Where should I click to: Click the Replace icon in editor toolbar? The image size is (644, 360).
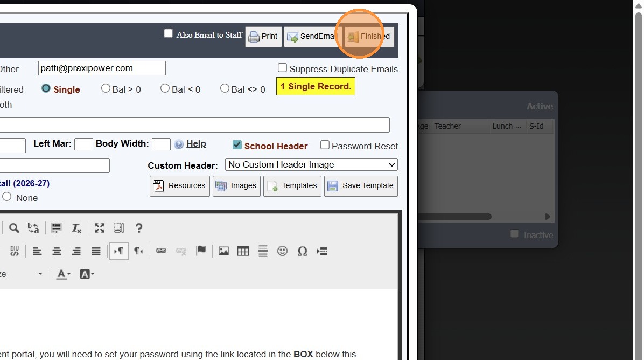click(x=33, y=228)
